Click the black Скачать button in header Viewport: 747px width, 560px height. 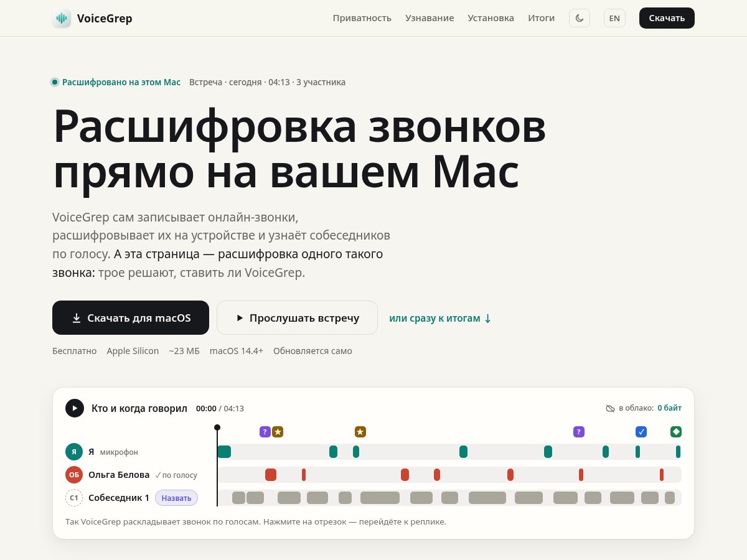667,18
